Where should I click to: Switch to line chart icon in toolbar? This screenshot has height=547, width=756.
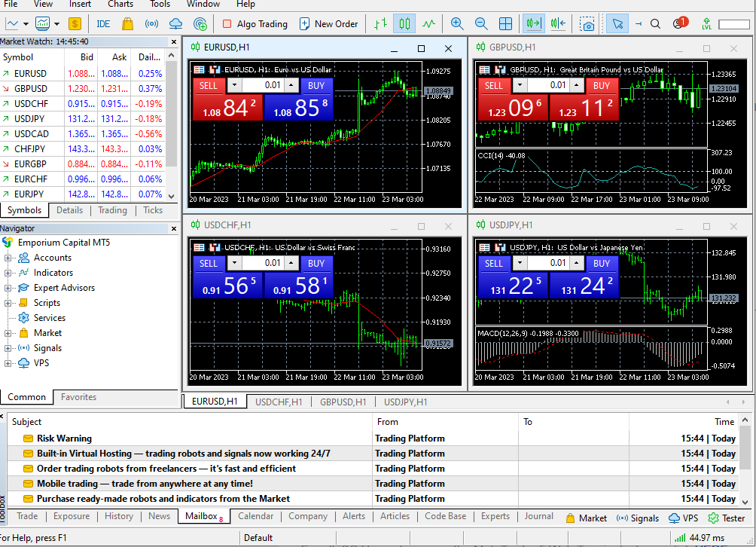428,24
